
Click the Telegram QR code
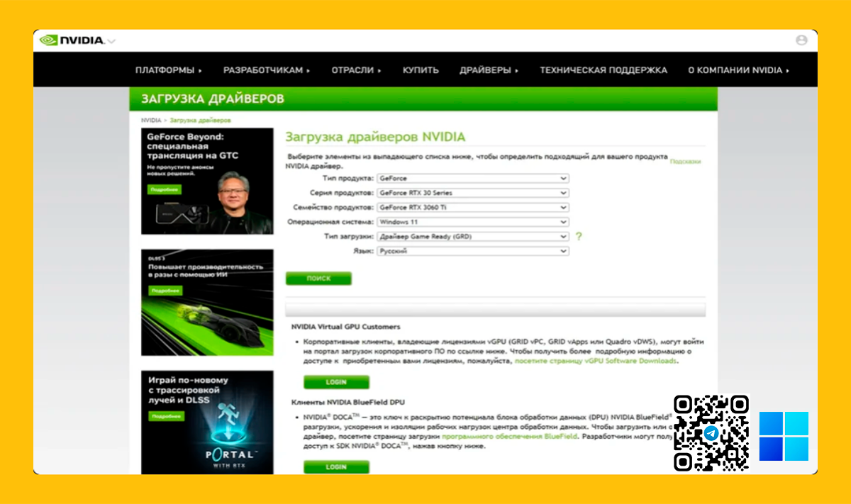pyautogui.click(x=711, y=432)
